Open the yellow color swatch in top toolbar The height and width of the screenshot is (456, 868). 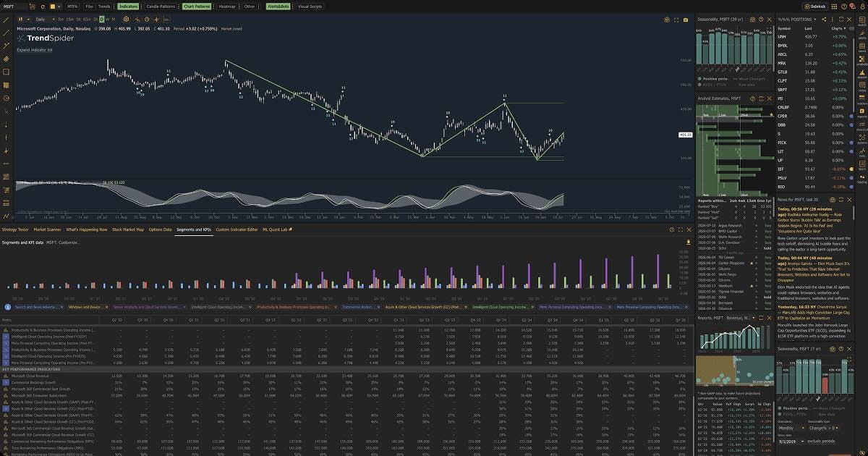52,6
